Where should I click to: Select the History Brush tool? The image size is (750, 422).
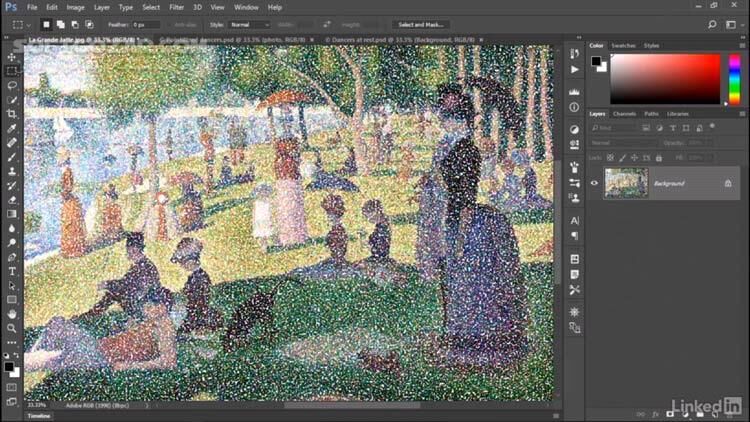point(12,186)
